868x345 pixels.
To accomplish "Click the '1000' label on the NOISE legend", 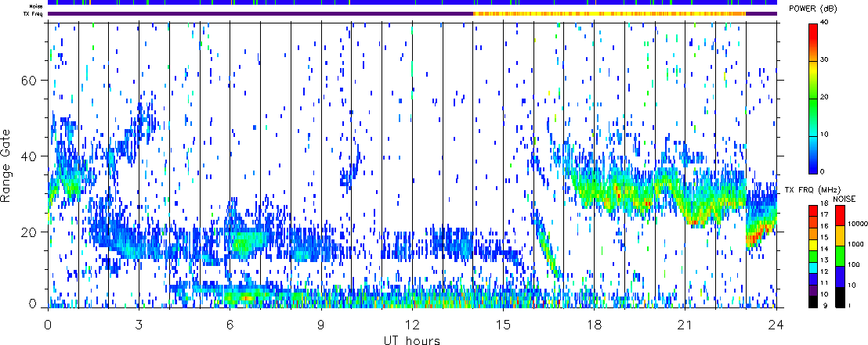I will (855, 244).
